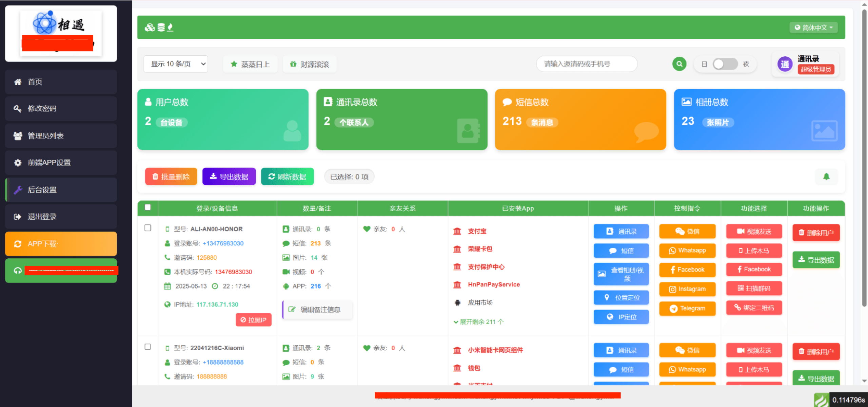The width and height of the screenshot is (868, 407).
Task: Click the 刷新数据 refresh button
Action: [x=287, y=177]
